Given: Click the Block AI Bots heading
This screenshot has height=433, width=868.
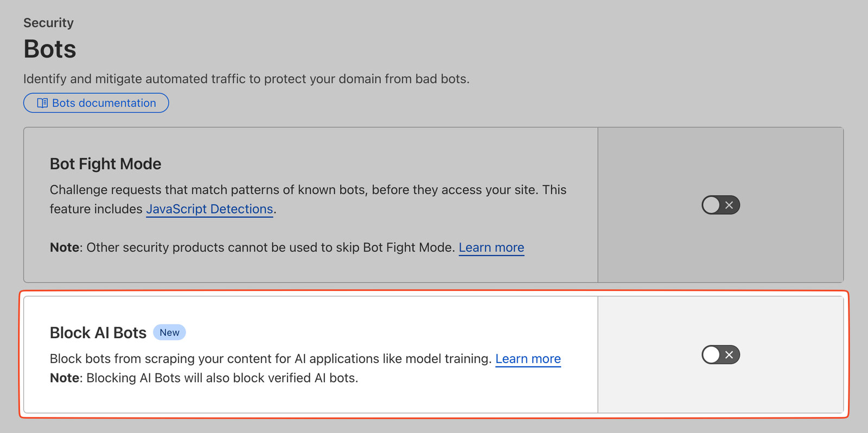Looking at the screenshot, I should [x=98, y=333].
